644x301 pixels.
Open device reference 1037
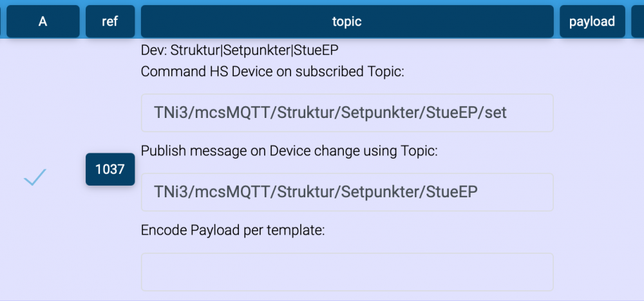coord(110,170)
